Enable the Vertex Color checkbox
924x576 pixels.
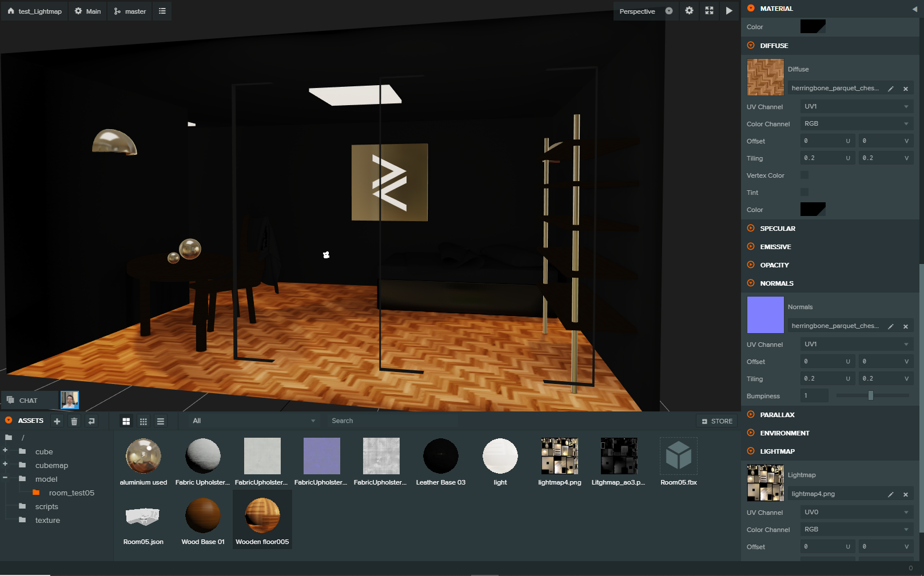pyautogui.click(x=804, y=175)
